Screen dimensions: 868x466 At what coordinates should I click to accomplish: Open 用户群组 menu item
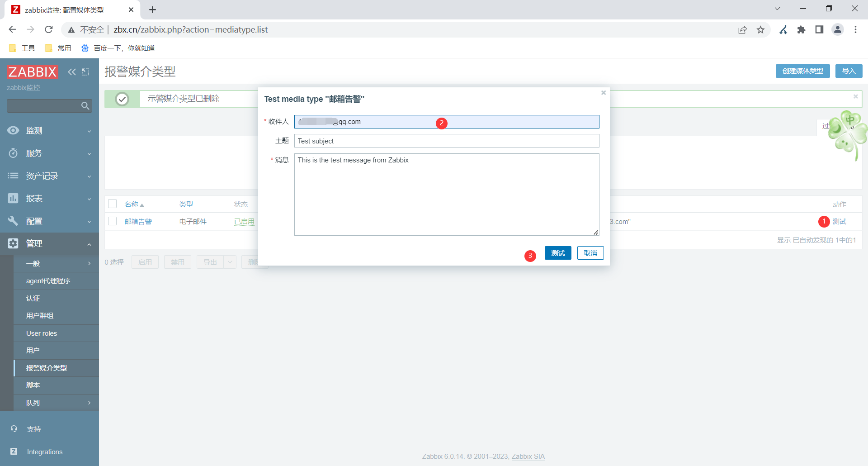pyautogui.click(x=56, y=316)
